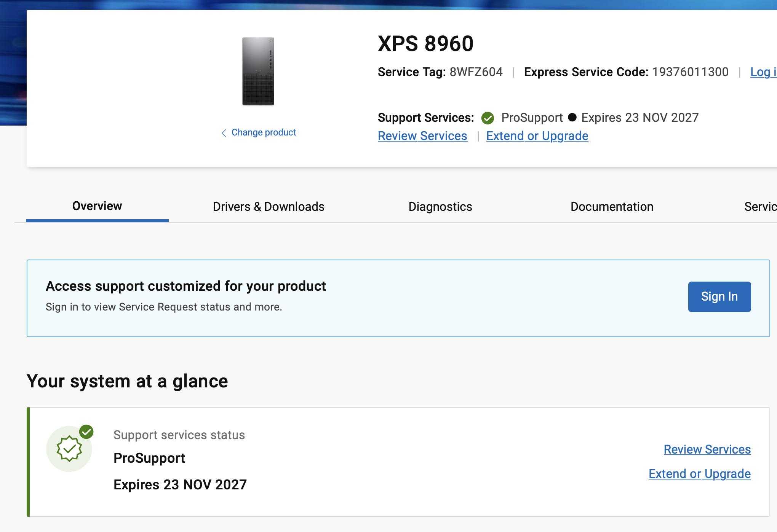Select the Service Tag value 8WFZ604

coord(476,72)
